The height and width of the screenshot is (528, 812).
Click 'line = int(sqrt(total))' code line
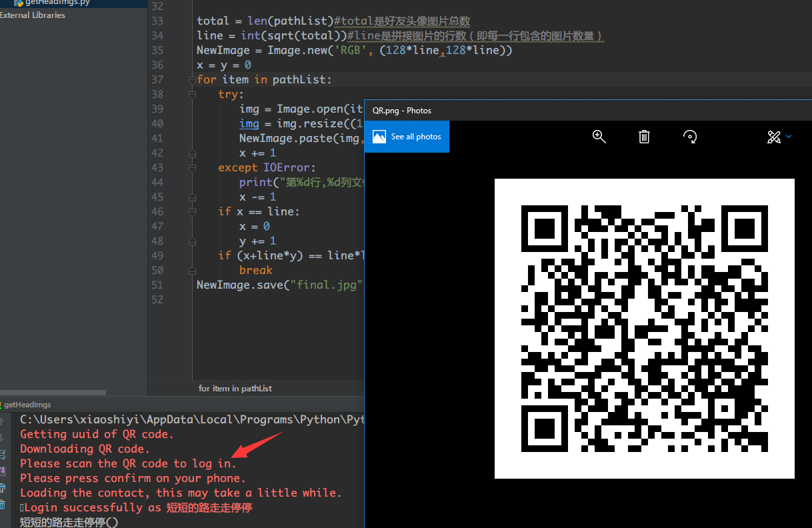(400, 35)
